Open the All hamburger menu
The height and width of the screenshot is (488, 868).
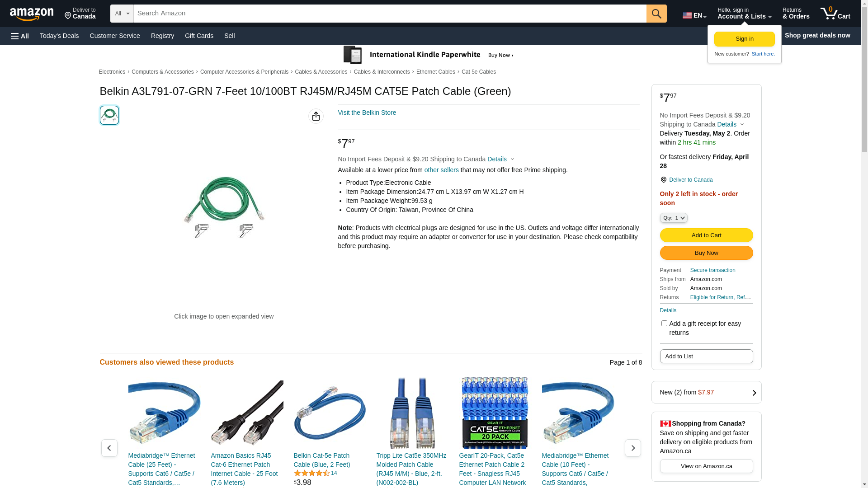[x=20, y=36]
